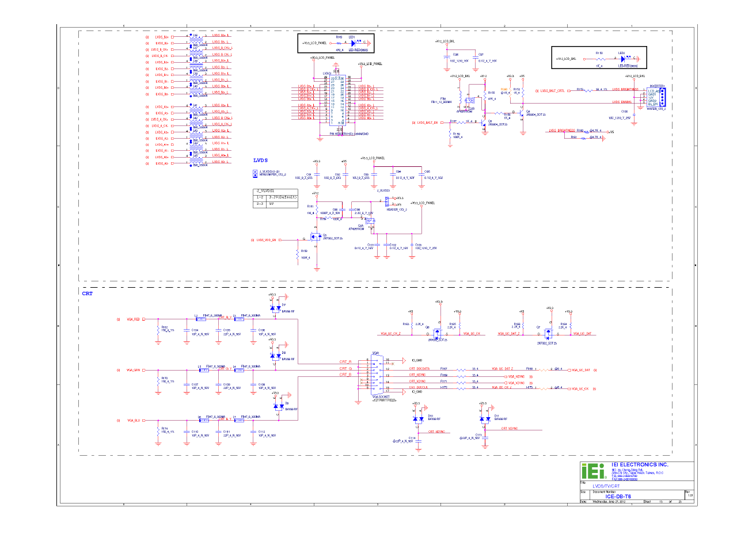756x534 pixels.
Task: Select transistor Q4 symbol
Action: pyautogui.click(x=522, y=113)
